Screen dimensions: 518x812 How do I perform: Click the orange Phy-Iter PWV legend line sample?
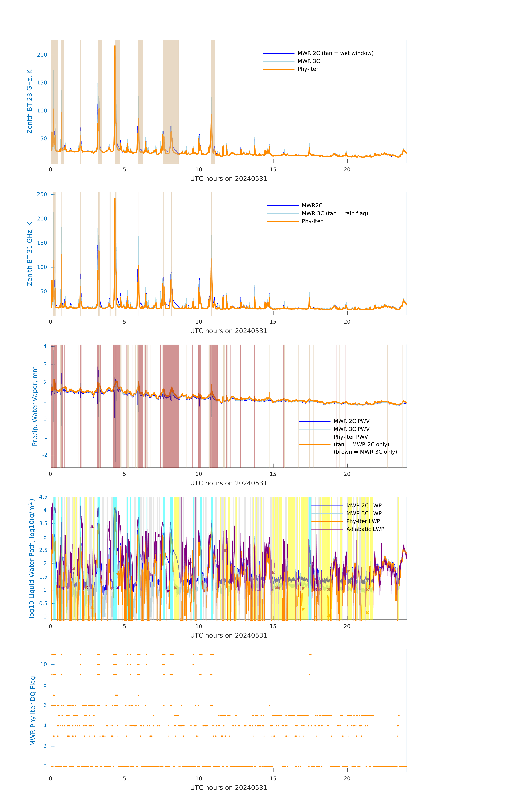coord(314,445)
